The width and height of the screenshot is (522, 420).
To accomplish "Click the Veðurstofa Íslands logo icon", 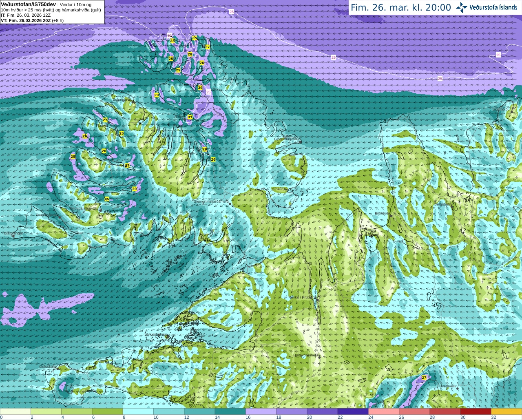I will [x=462, y=7].
